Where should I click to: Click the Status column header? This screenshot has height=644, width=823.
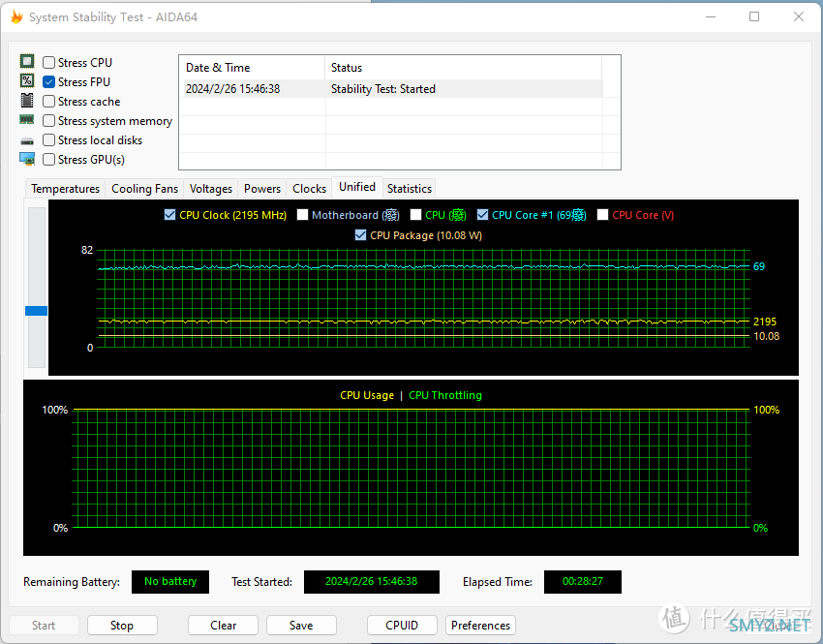tap(463, 68)
